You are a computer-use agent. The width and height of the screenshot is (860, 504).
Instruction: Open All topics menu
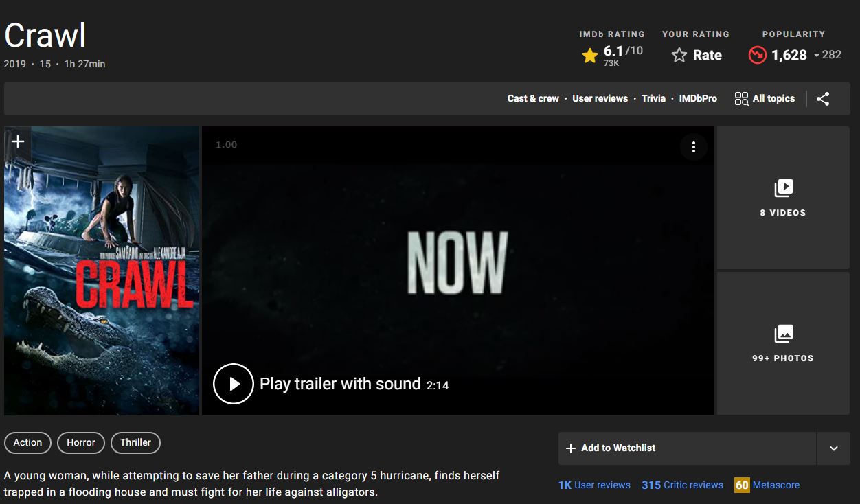[x=765, y=99]
